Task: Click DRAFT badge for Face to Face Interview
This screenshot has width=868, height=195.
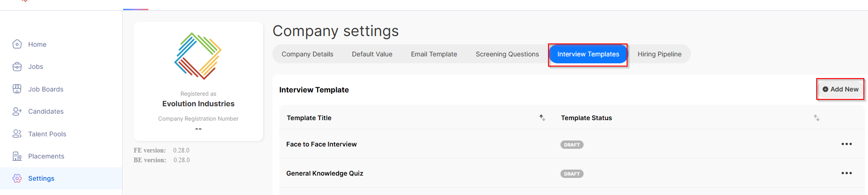Action: (572, 145)
